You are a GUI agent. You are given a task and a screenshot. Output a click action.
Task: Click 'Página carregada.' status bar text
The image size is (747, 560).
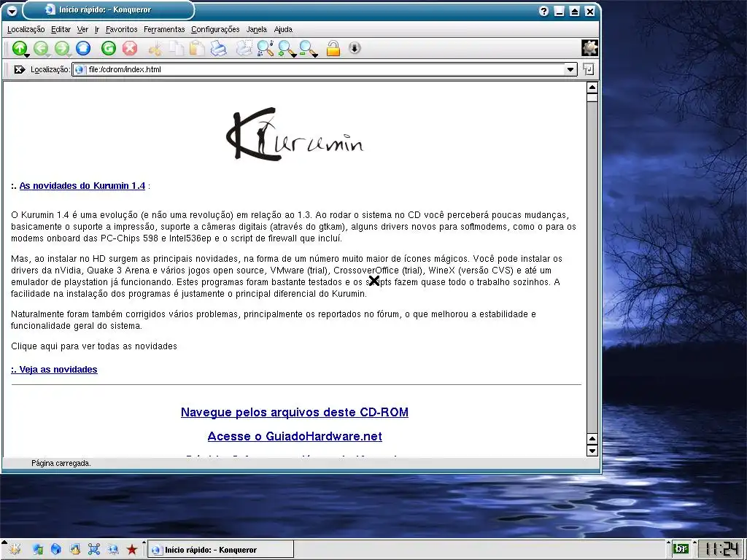tap(61, 463)
